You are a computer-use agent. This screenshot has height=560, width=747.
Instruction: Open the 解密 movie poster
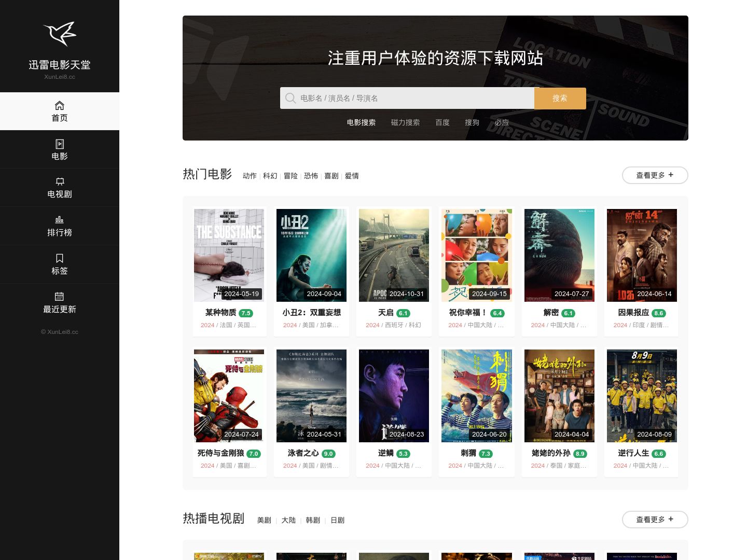pos(559,255)
